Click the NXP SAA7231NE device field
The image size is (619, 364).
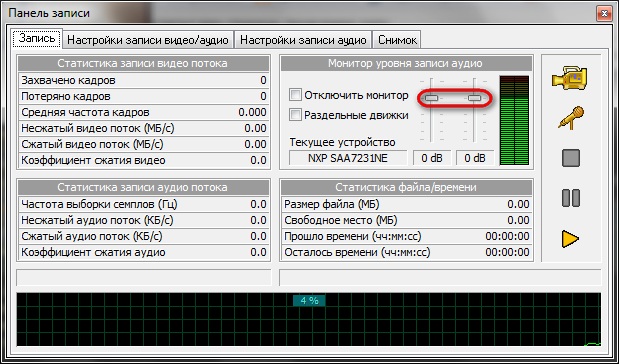pyautogui.click(x=348, y=158)
